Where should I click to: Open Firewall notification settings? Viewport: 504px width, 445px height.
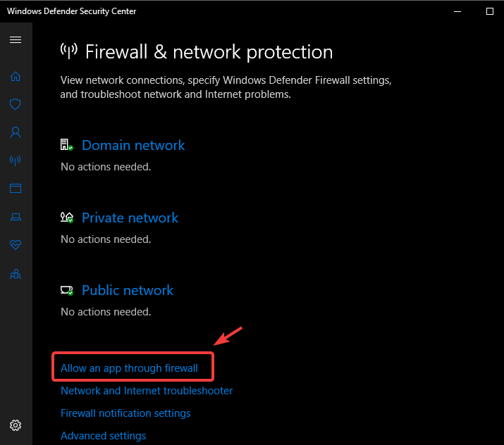125,413
